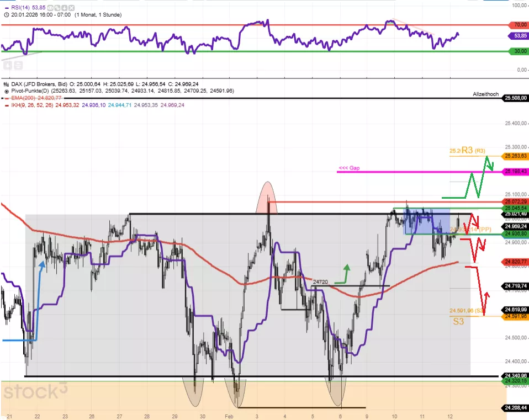Click the add/plus icon next to RSI
This screenshot has height=420, width=529.
click(64, 9)
